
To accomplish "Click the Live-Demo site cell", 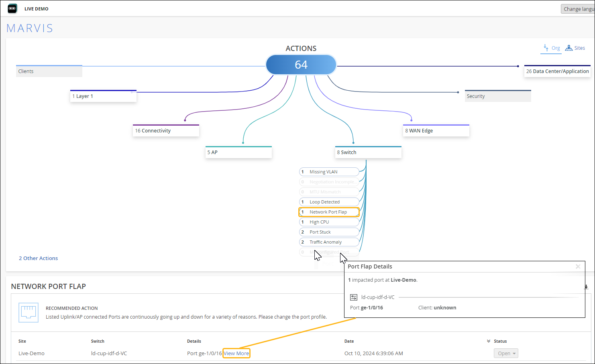I will pyautogui.click(x=31, y=354).
